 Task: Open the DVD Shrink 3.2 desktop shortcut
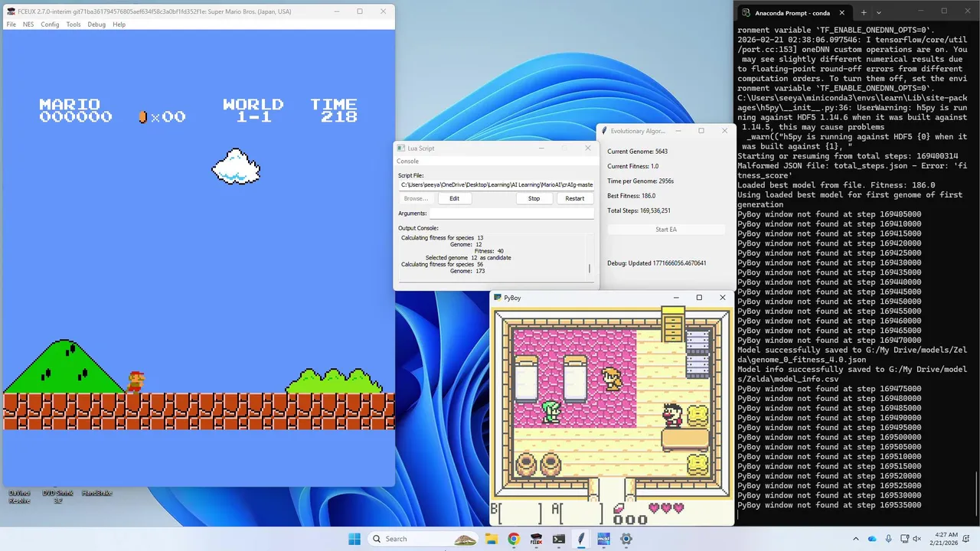pyautogui.click(x=57, y=496)
